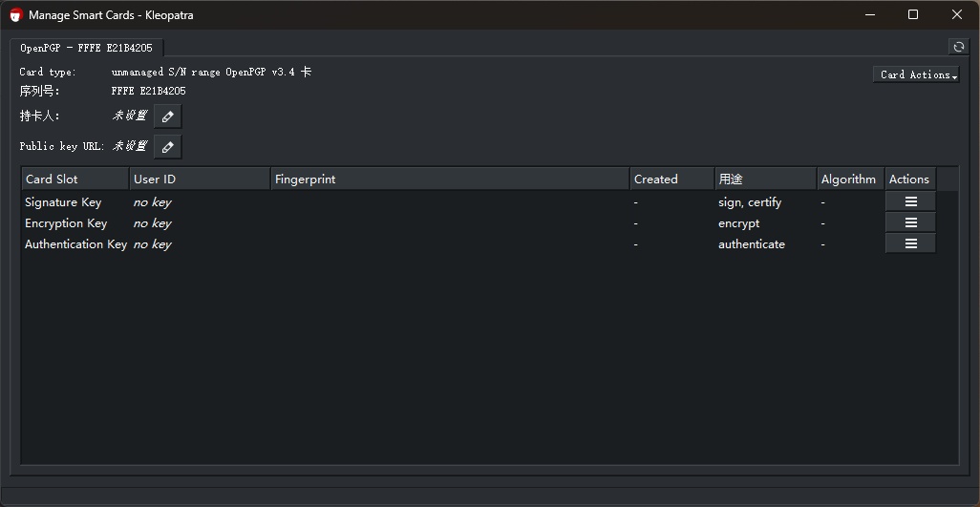Click the Fingerprint column header

pos(449,179)
